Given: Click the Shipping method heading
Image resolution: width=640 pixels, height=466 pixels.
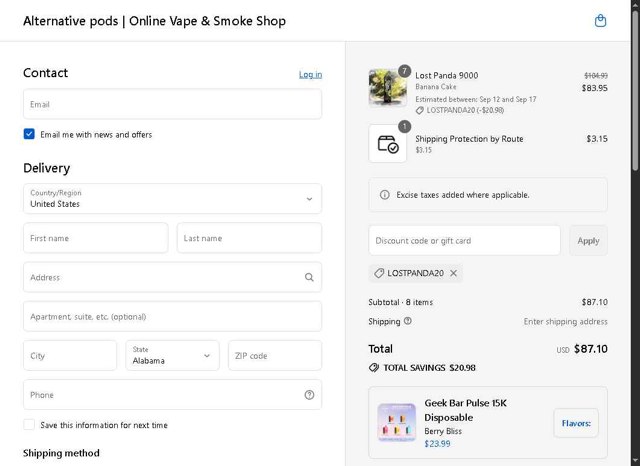Looking at the screenshot, I should [x=61, y=453].
